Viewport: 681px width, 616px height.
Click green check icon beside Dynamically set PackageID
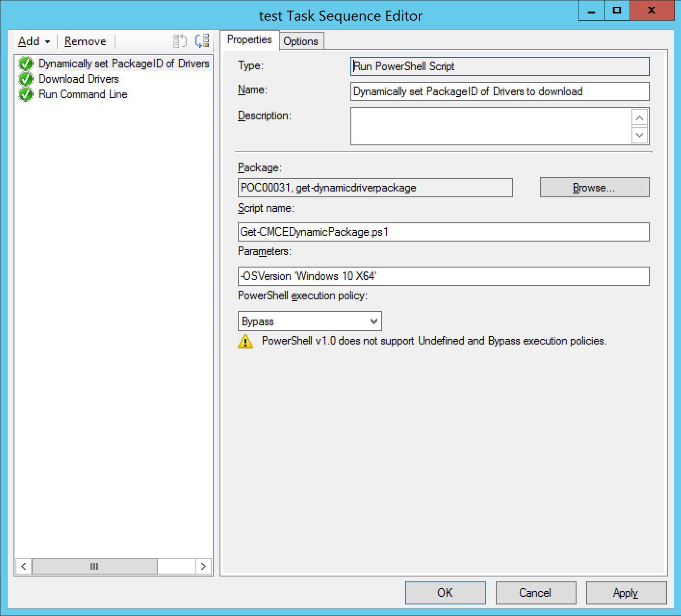(26, 64)
